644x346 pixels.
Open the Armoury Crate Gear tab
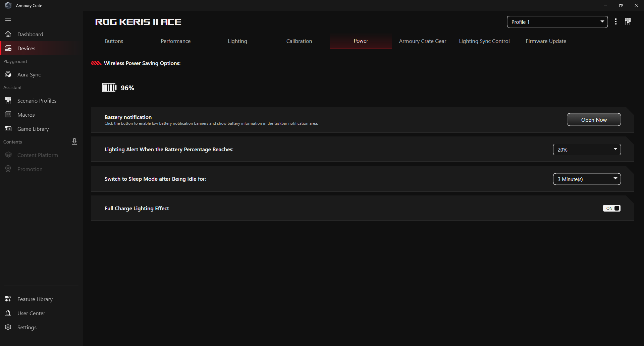click(x=423, y=41)
